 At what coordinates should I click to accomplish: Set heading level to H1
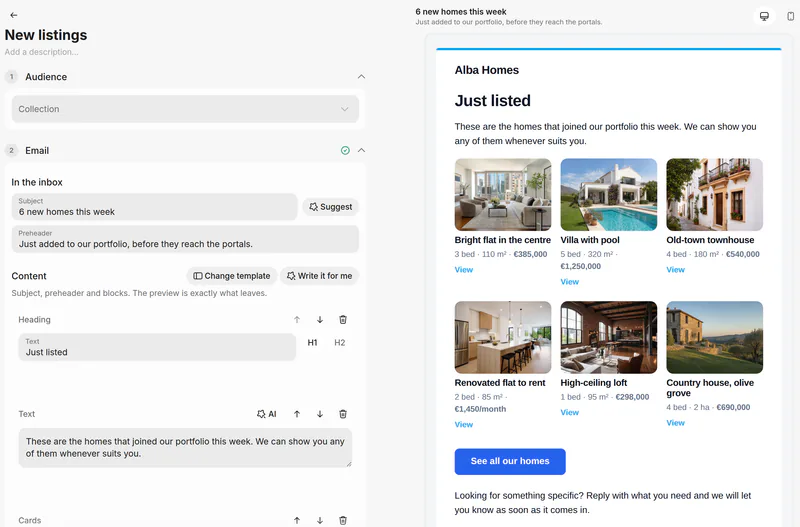312,343
